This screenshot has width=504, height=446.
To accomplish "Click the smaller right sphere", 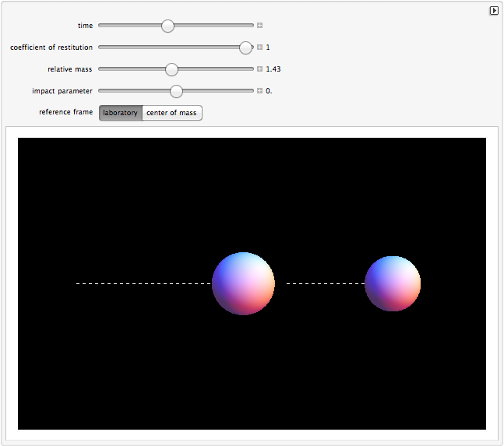I will point(393,283).
